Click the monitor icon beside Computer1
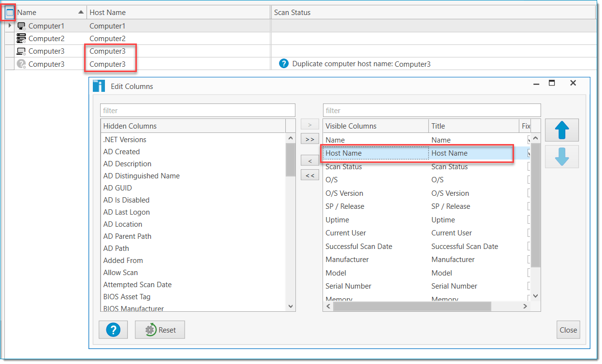This screenshot has height=364, width=602. [21, 26]
